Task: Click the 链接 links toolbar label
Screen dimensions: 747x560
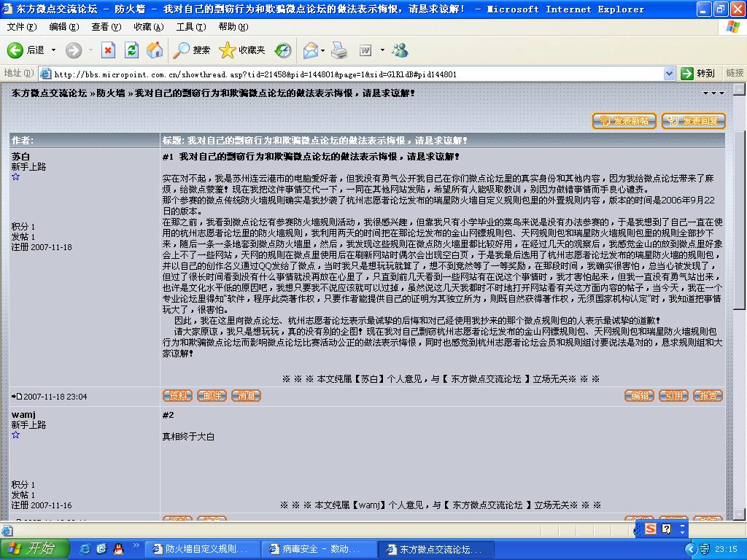Action: point(734,73)
